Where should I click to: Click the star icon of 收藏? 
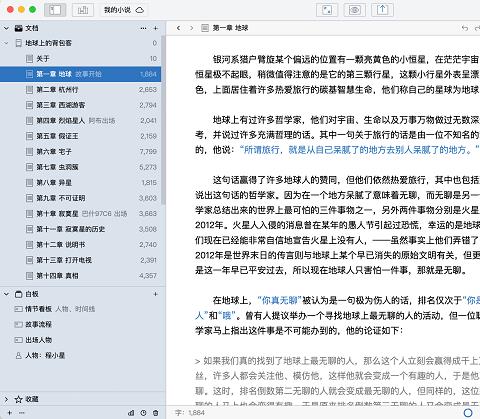click(18, 399)
